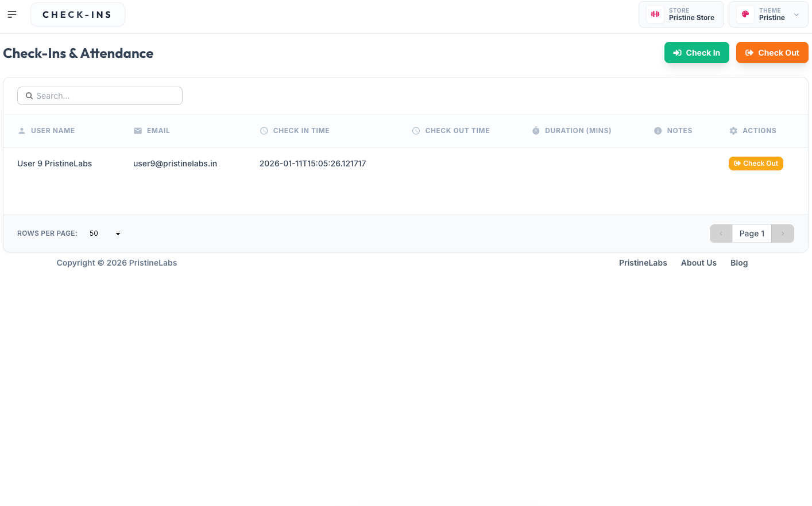The image size is (812, 506).
Task: Open the rows per page selector
Action: pos(103,233)
